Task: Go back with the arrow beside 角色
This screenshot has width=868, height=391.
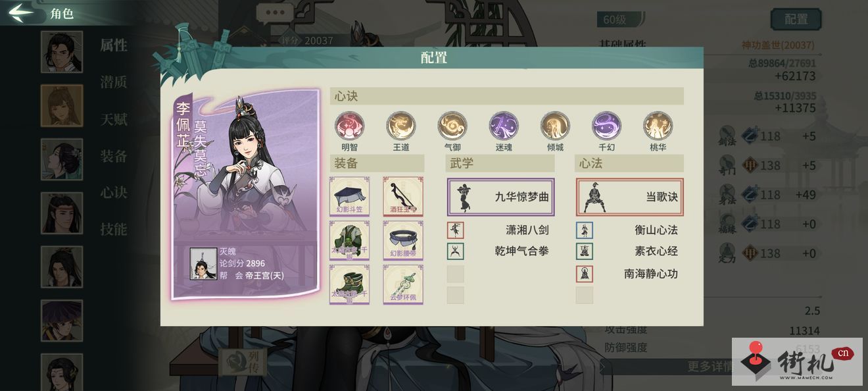Action: (x=22, y=13)
